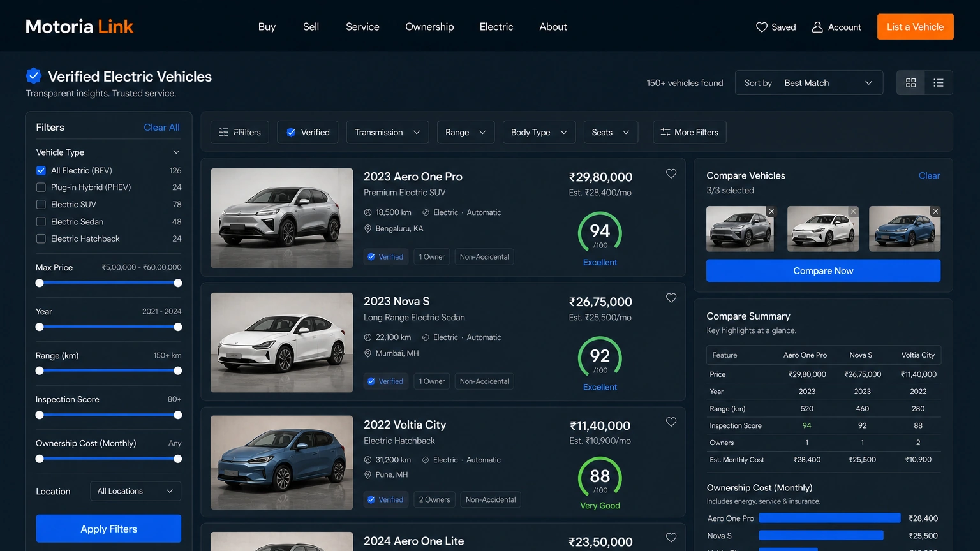Clear the Compare Vehicles selection
This screenshot has width=980, height=551.
929,175
